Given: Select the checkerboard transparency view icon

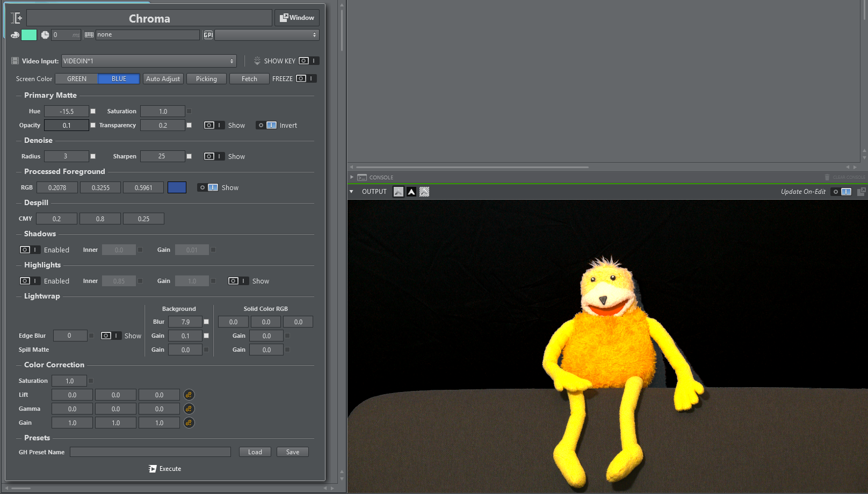Looking at the screenshot, I should (424, 192).
